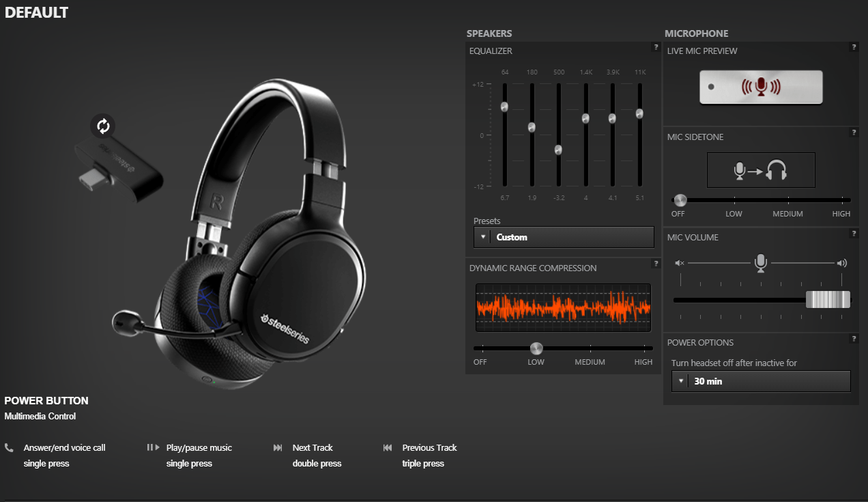Set dynamic range compression to OFF
The image size is (868, 502).
[x=480, y=362]
